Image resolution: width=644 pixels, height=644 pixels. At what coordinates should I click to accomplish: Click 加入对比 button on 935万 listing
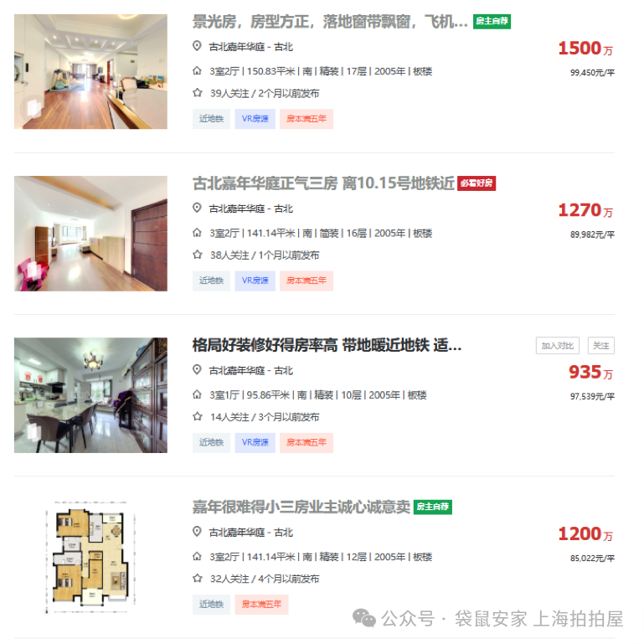click(x=558, y=346)
